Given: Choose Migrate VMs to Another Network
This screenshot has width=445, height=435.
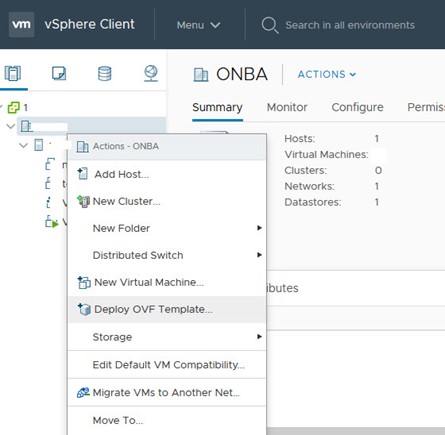Looking at the screenshot, I should point(167,392).
